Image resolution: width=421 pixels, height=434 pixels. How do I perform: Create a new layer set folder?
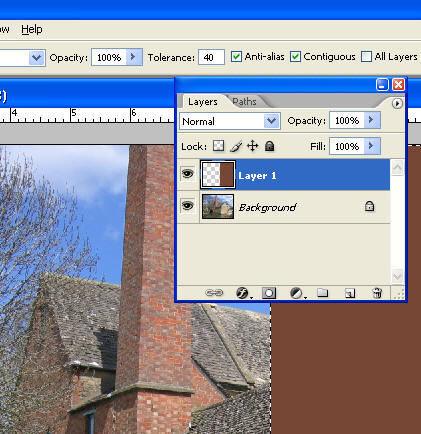tap(322, 293)
